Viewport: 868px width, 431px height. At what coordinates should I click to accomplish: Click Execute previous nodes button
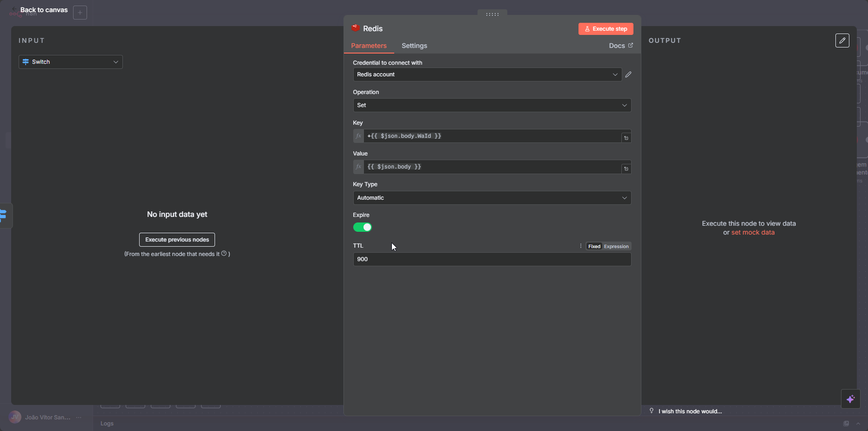(177, 240)
